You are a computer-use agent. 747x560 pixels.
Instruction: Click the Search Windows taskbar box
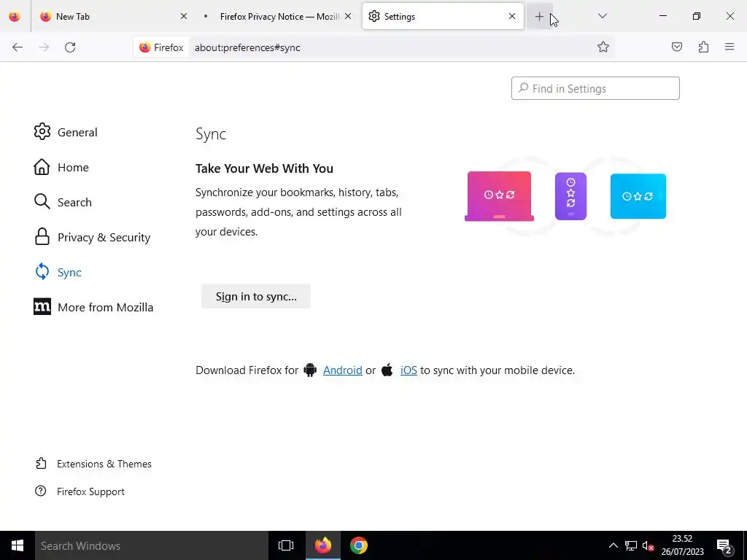pyautogui.click(x=152, y=545)
